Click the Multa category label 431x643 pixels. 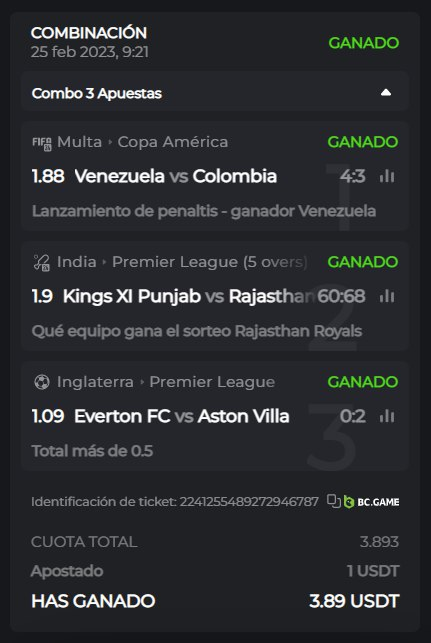coord(79,142)
